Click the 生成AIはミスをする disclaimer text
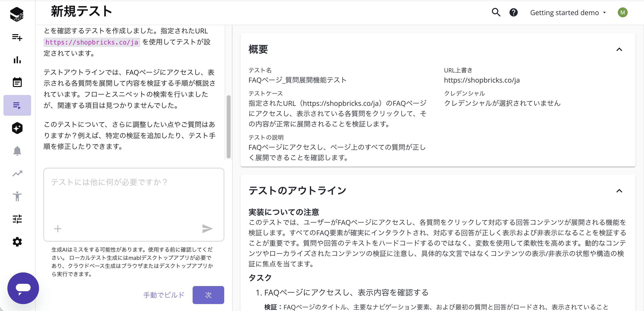 coord(132,262)
